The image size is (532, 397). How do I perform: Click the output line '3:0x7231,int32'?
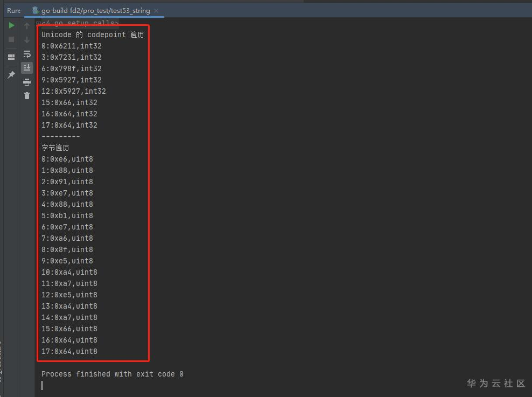coord(71,57)
